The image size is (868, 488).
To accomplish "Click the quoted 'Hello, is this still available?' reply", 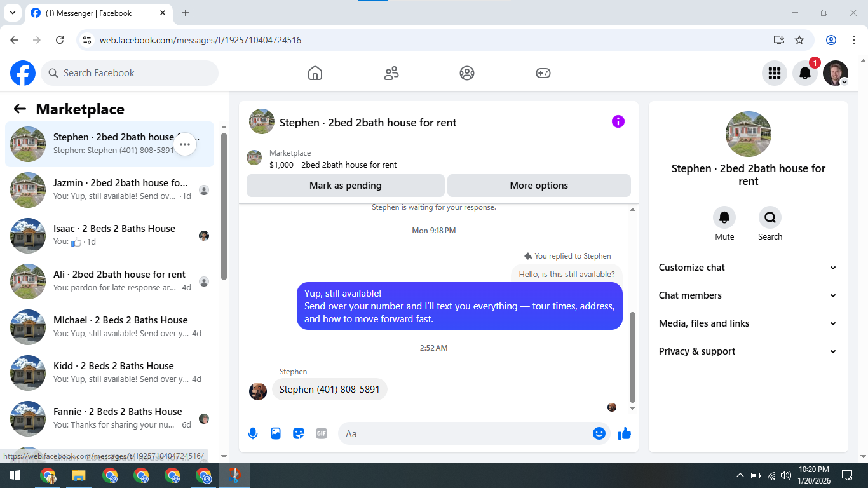I will point(567,274).
